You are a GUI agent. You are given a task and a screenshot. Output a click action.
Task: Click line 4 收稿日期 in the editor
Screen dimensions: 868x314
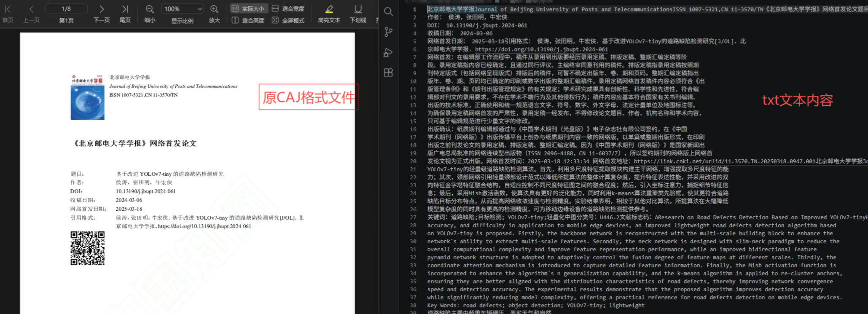(460, 33)
